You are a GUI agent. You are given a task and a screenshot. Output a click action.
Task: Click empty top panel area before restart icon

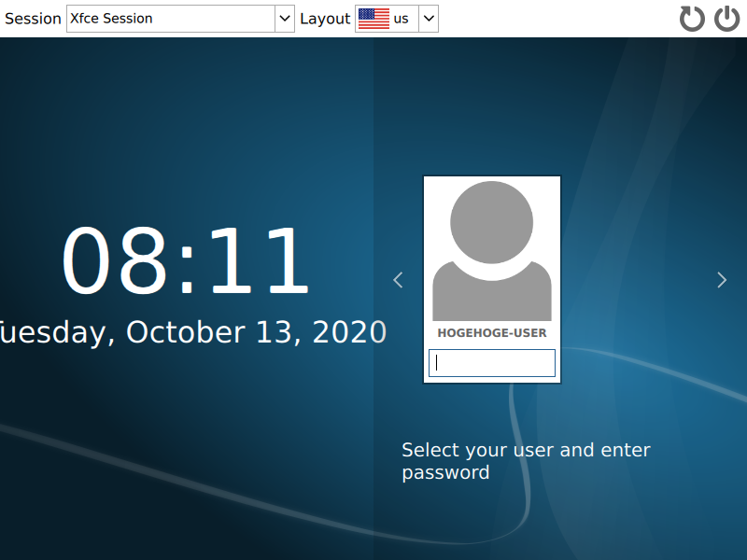click(557, 19)
